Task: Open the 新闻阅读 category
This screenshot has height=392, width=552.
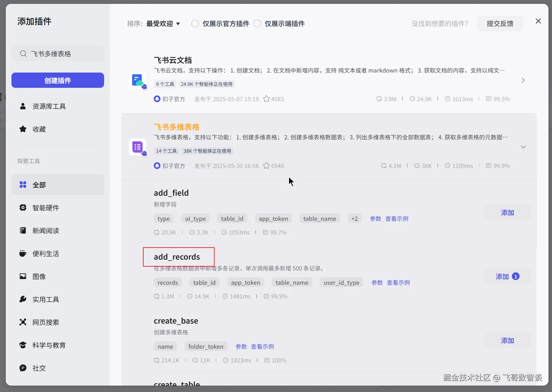Action: [58, 230]
